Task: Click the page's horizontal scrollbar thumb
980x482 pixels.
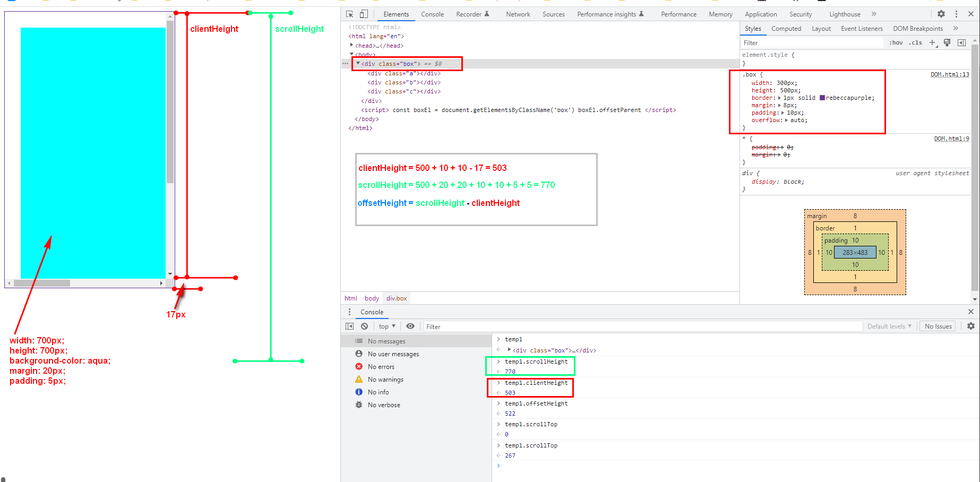Action: click(42, 283)
